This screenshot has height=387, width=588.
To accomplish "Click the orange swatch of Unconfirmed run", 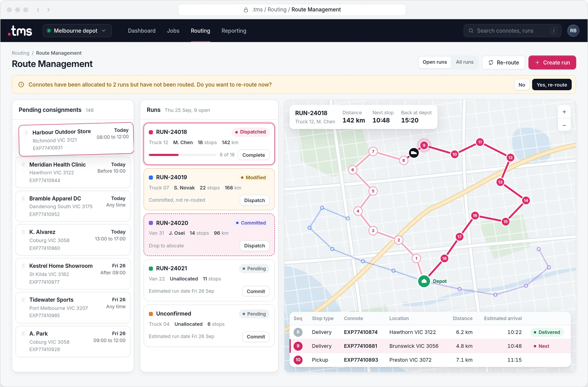I will pos(151,314).
